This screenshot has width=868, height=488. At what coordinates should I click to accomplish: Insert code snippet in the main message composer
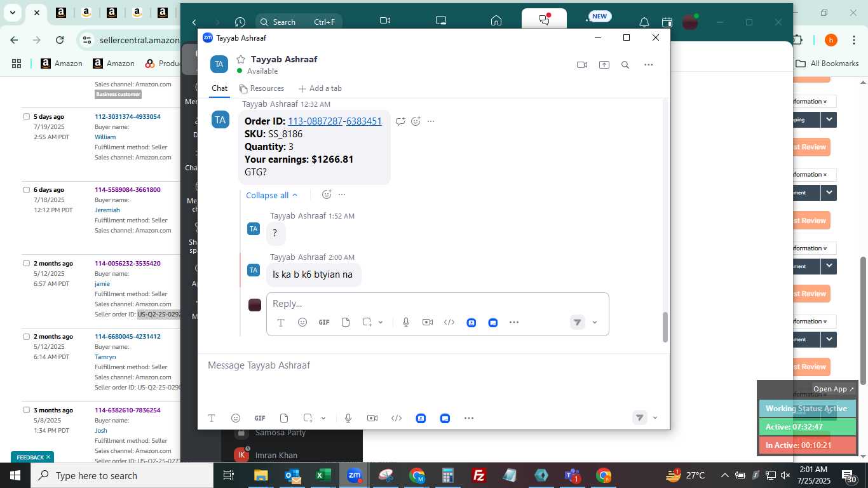click(397, 418)
